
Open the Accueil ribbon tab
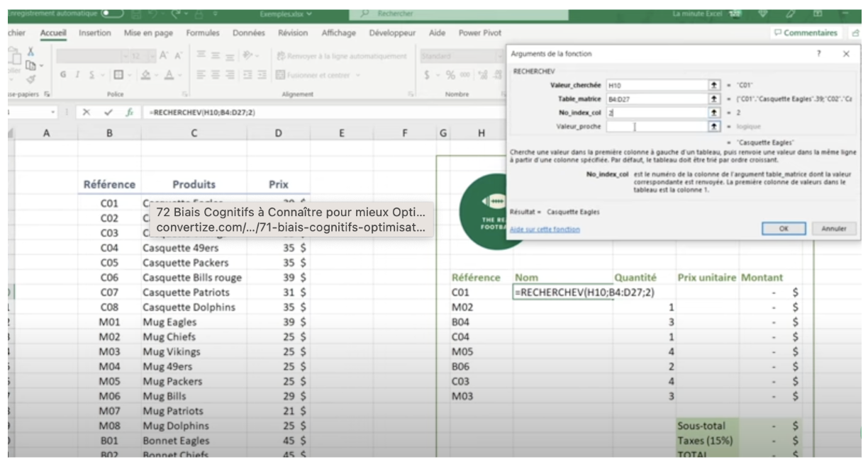[53, 33]
